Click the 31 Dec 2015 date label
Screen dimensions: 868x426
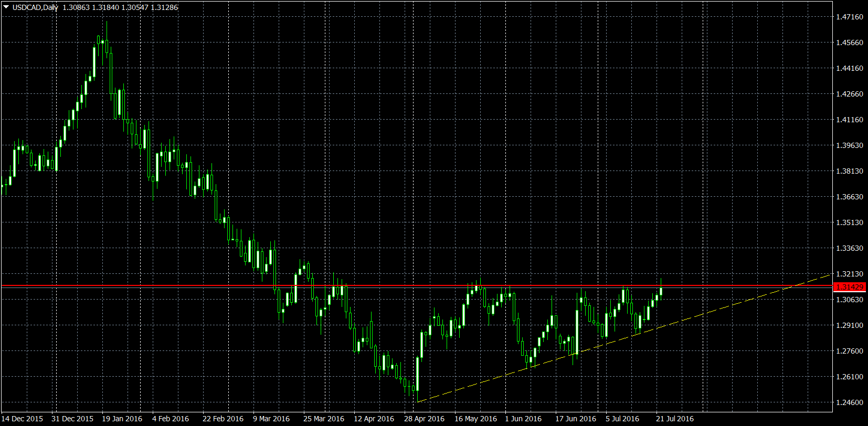point(72,419)
